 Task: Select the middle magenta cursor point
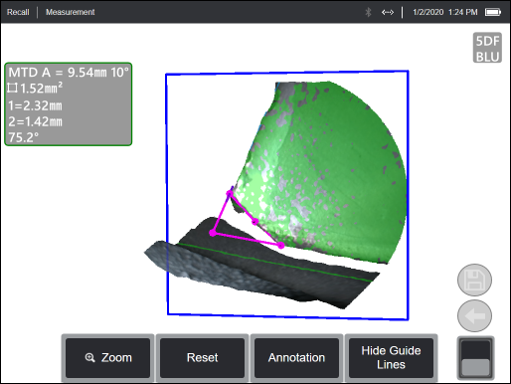coord(255,222)
